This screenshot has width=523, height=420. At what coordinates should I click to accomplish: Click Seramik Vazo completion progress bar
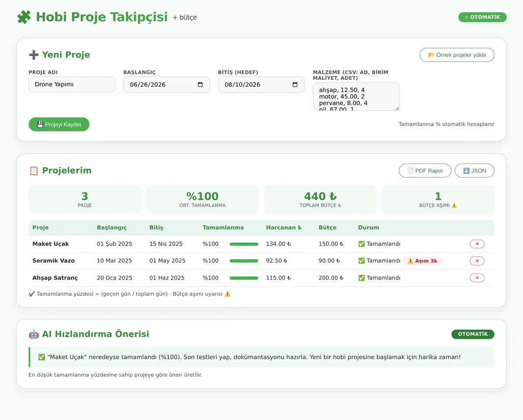point(244,261)
